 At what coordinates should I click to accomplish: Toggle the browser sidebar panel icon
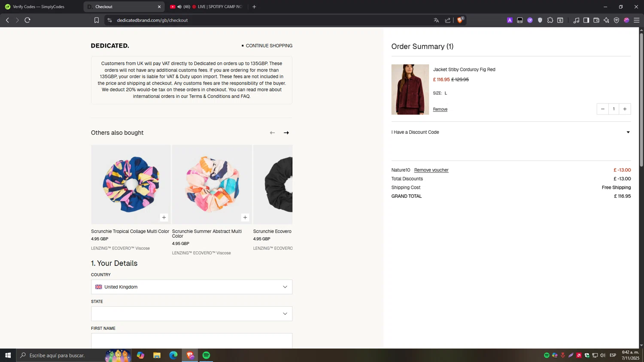[586, 20]
